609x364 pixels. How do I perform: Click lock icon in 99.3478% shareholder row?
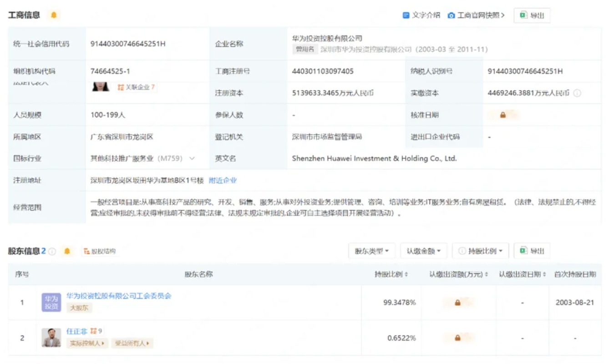click(x=457, y=303)
